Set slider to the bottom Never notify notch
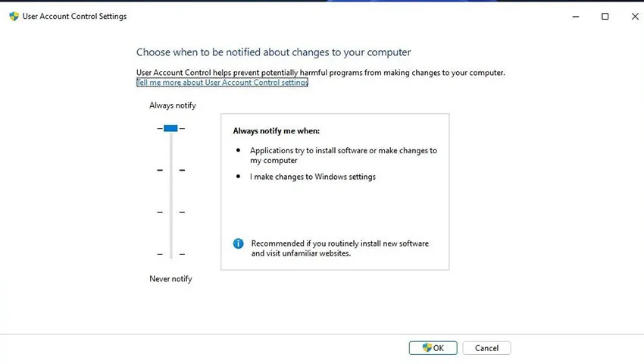Image resolution: width=644 pixels, height=364 pixels. pyautogui.click(x=171, y=254)
